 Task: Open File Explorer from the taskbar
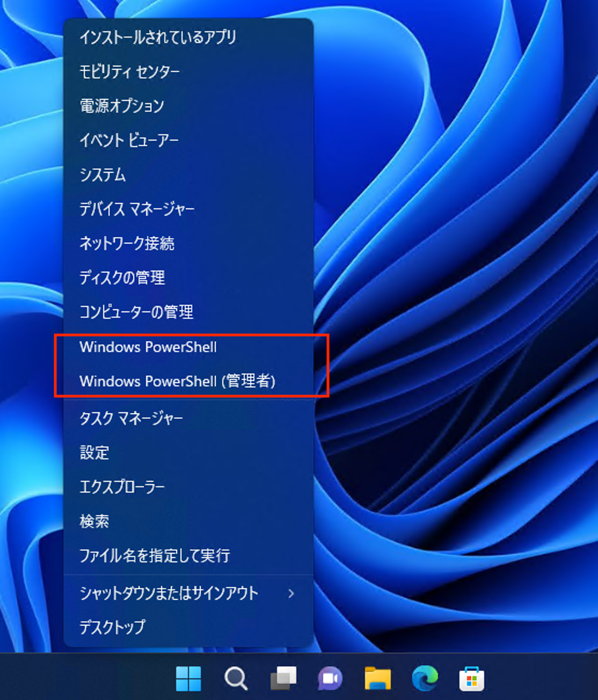point(377,679)
